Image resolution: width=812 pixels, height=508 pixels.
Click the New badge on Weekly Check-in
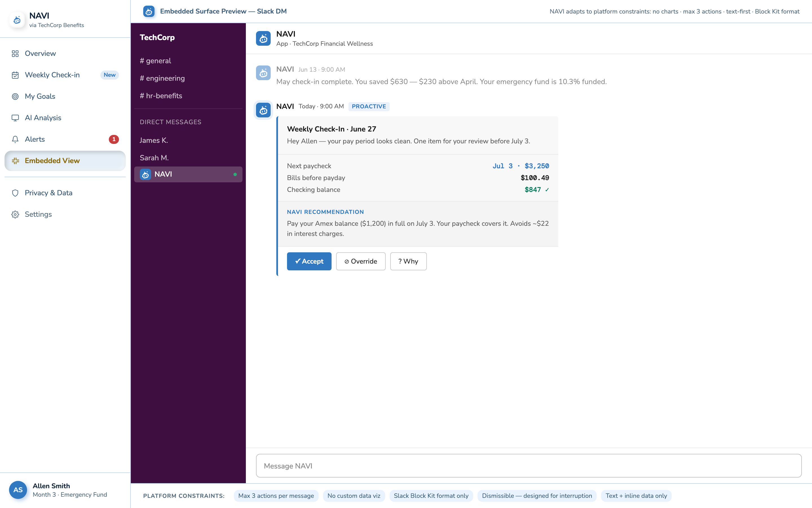[x=109, y=75]
